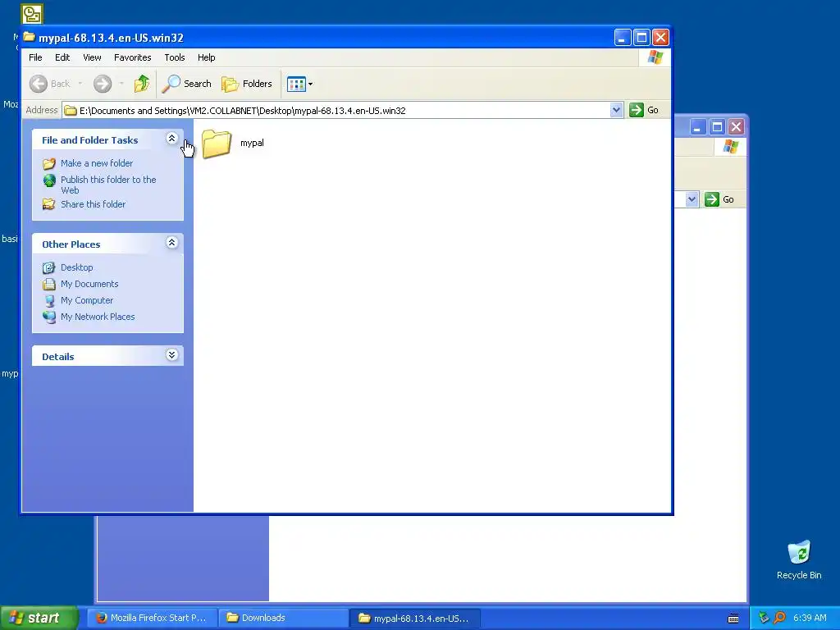Click Share this folder link

pos(94,204)
